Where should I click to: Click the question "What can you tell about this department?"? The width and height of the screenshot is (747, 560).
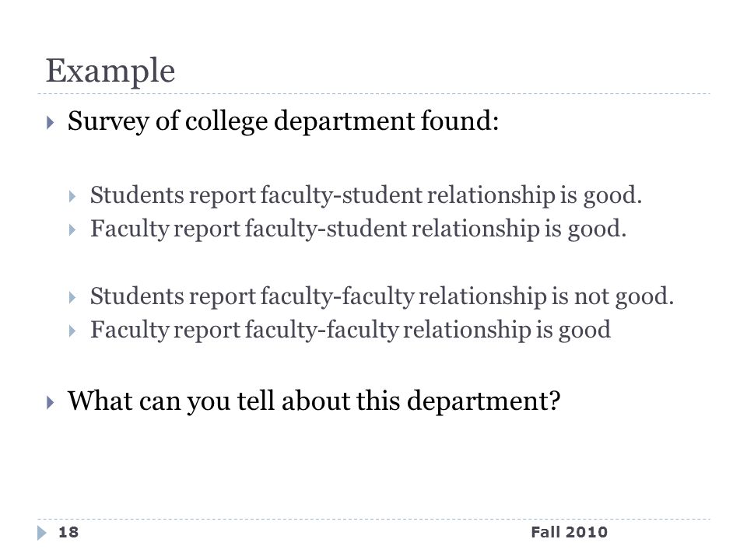[314, 401]
